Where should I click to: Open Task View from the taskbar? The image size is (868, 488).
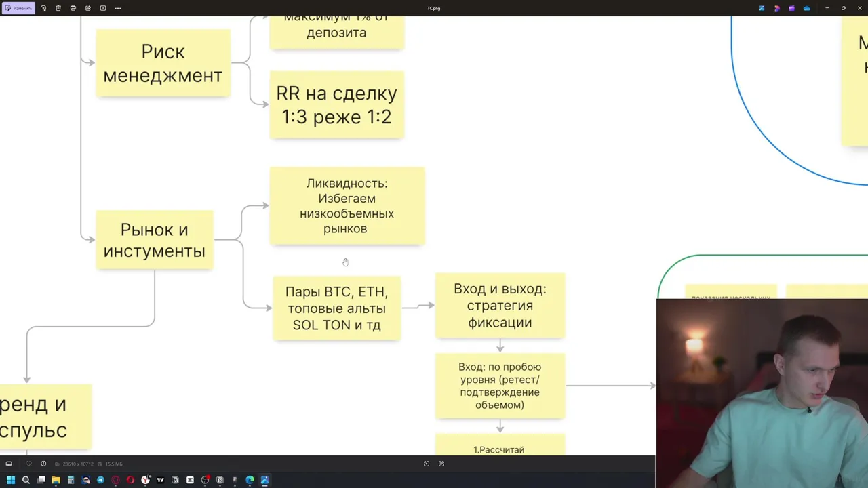click(41, 480)
